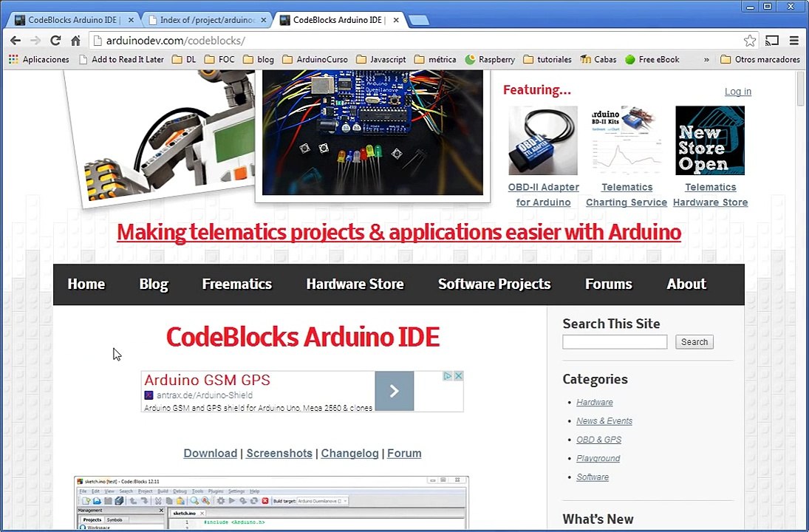Open the Freematics menu item

point(237,284)
